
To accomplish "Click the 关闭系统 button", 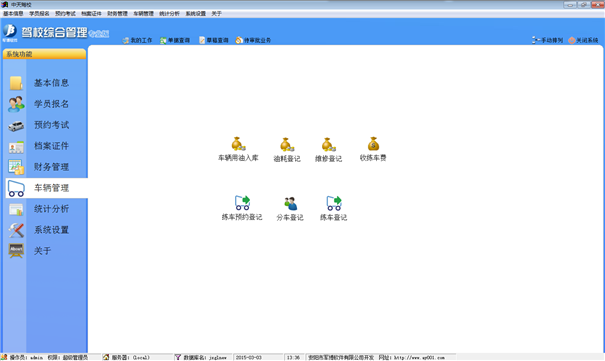I will tap(583, 40).
